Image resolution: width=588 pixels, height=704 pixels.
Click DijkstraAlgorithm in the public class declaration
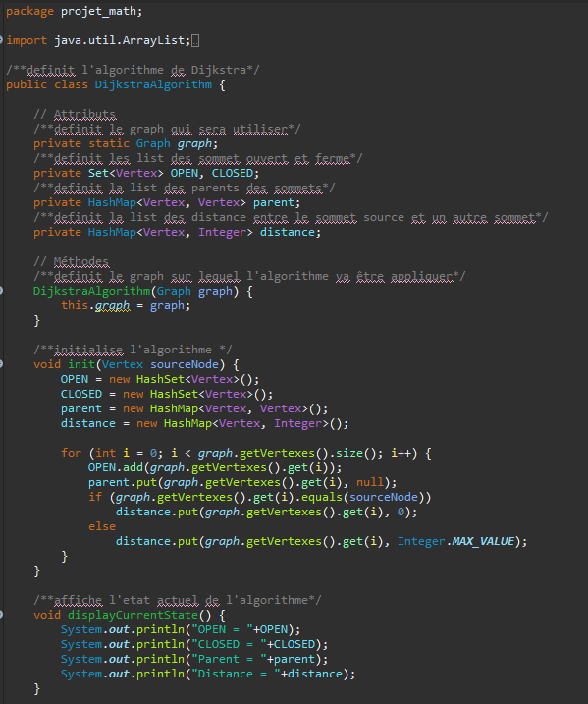[153, 84]
